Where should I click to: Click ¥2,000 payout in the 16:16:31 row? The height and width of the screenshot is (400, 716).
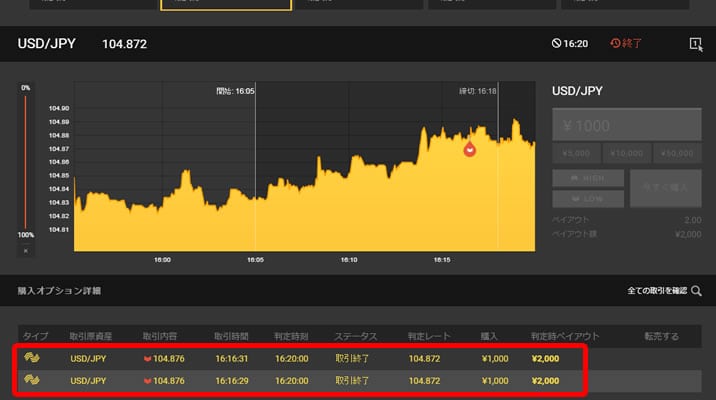pyautogui.click(x=545, y=359)
